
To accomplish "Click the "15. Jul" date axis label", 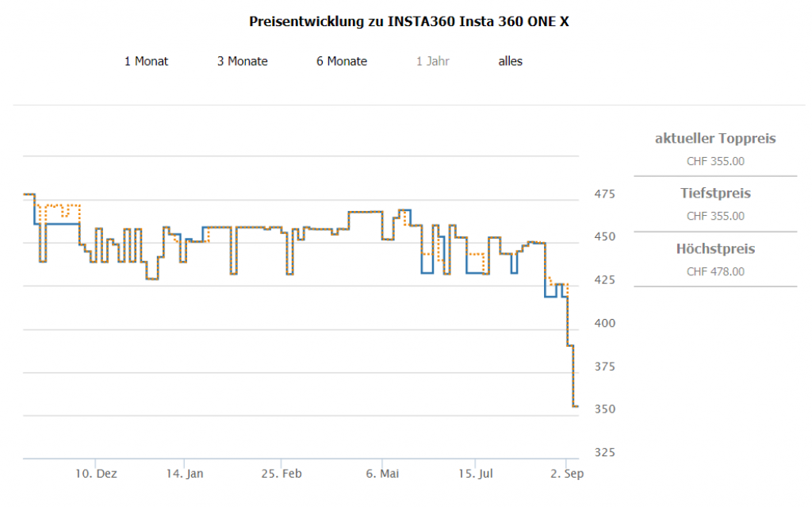I will click(x=476, y=474).
